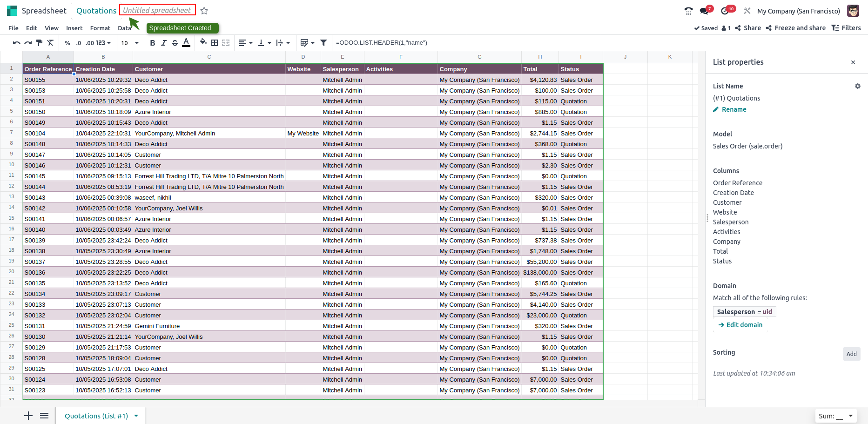The image size is (868, 424).
Task: Toggle strikethrough formatting
Action: (x=175, y=43)
